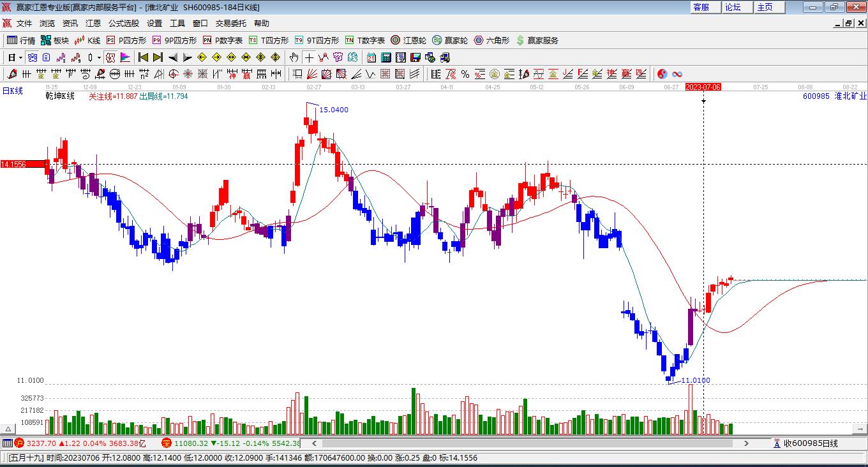The height and width of the screenshot is (467, 868).
Task: Open the 交易委托 menu
Action: (x=231, y=23)
